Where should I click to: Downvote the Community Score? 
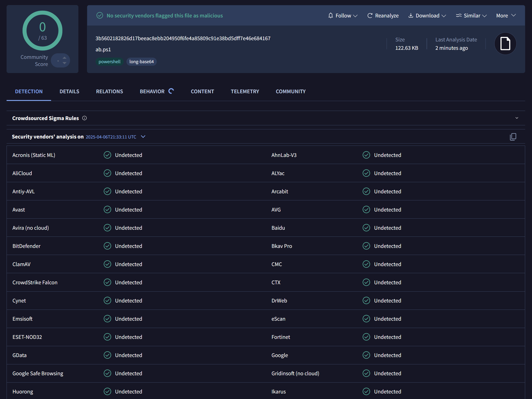(x=64, y=63)
